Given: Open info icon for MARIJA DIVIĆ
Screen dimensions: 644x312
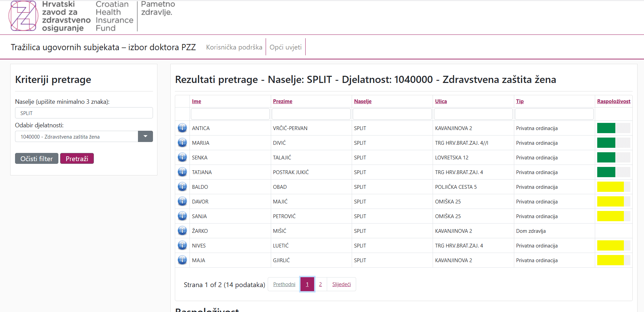Looking at the screenshot, I should 182,143.
